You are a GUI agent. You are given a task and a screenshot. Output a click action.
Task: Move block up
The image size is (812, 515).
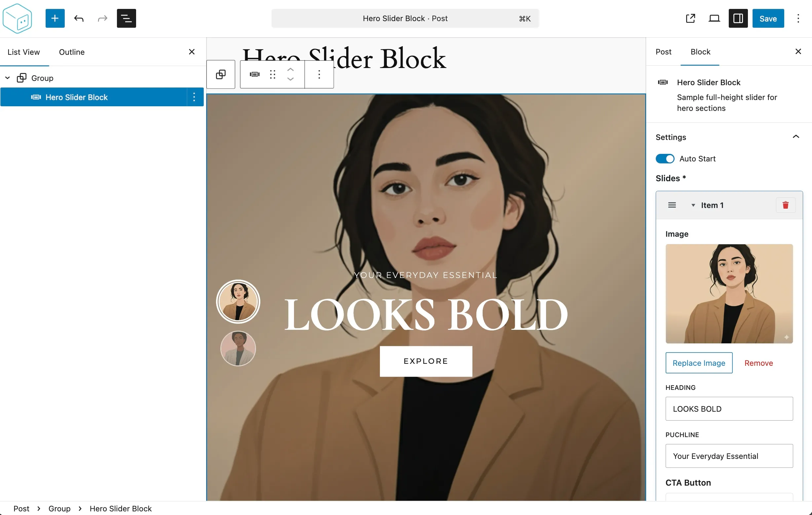coord(290,69)
